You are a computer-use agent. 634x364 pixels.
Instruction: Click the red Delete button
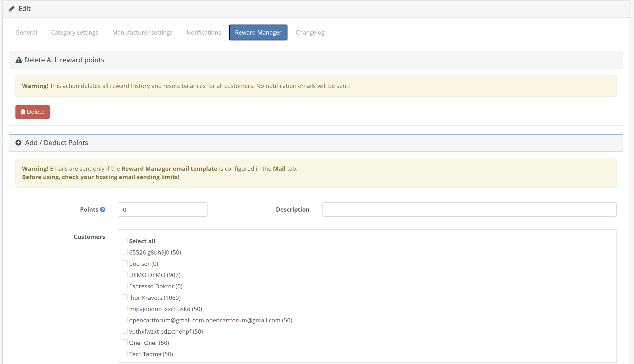tap(32, 112)
